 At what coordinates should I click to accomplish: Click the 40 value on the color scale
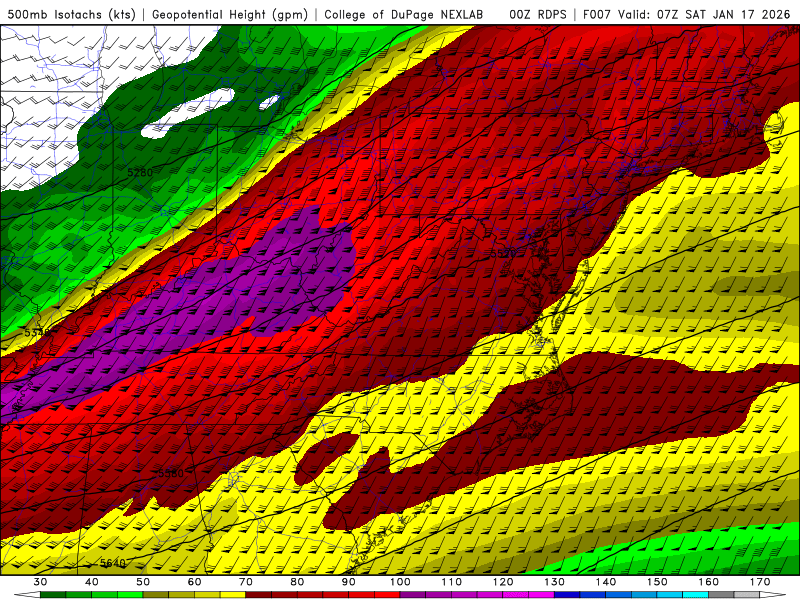[92, 582]
